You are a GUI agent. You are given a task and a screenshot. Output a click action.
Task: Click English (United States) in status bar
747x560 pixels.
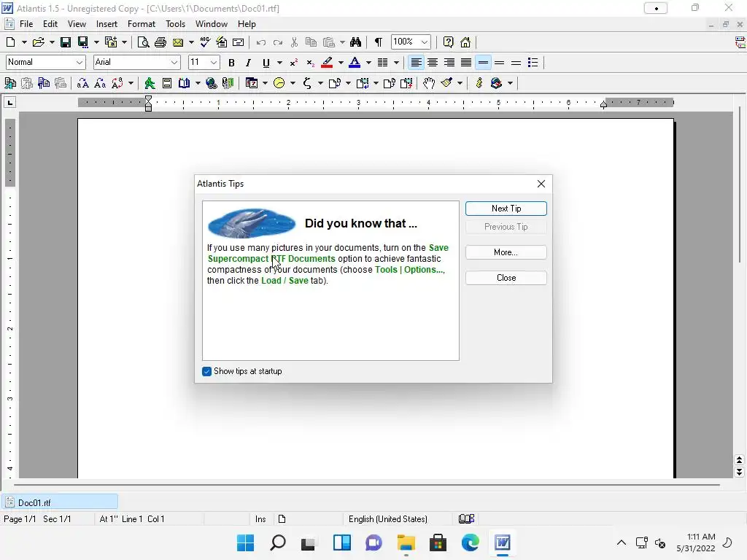point(388,519)
